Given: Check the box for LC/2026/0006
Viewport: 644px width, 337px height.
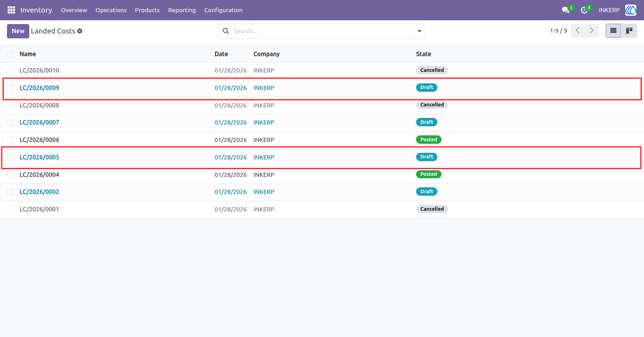Looking at the screenshot, I should [10, 140].
